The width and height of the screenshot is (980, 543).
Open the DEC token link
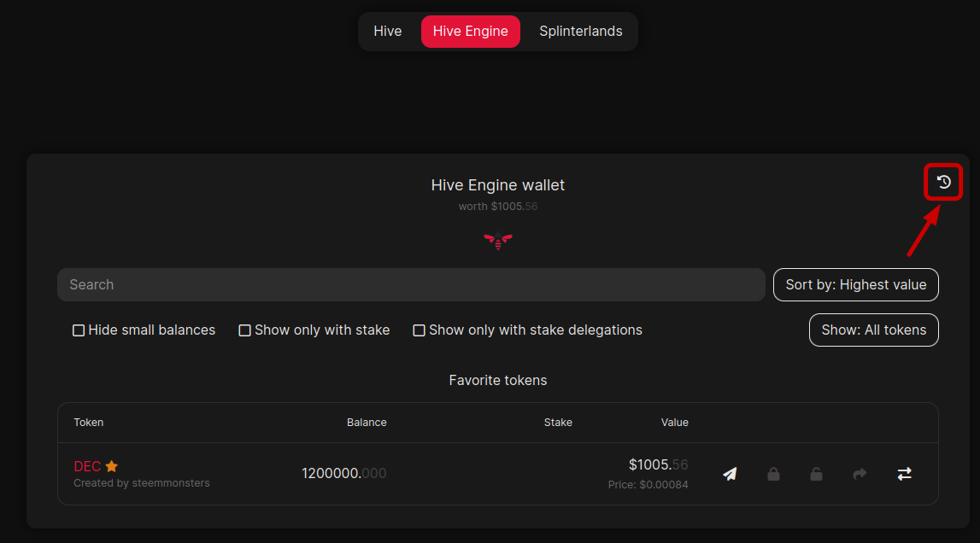pos(87,466)
